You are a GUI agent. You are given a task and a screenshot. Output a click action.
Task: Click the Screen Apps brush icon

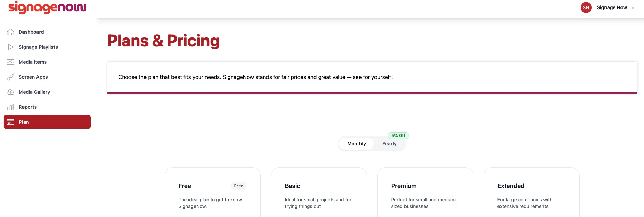(11, 77)
